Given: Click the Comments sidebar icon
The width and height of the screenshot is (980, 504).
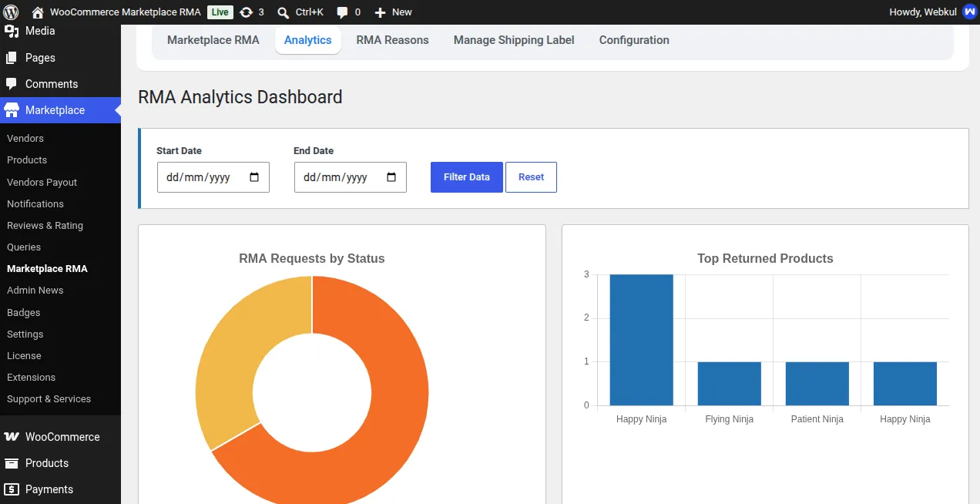Looking at the screenshot, I should click(x=12, y=84).
